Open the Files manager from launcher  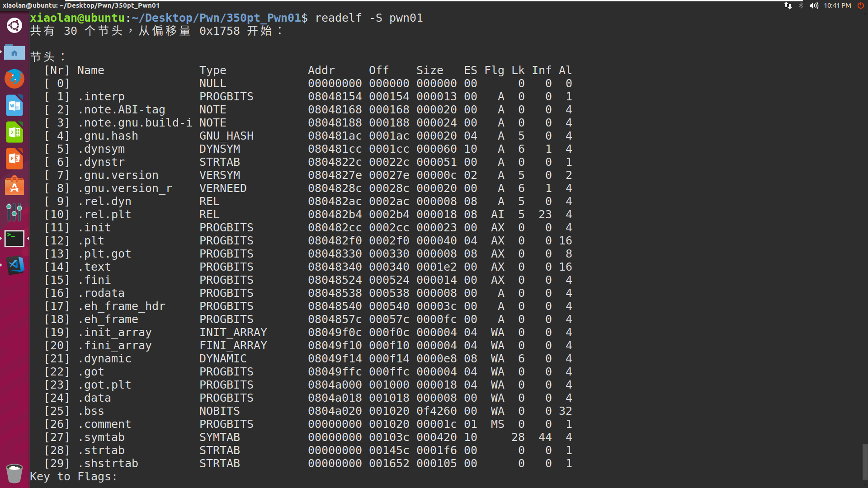click(x=14, y=52)
